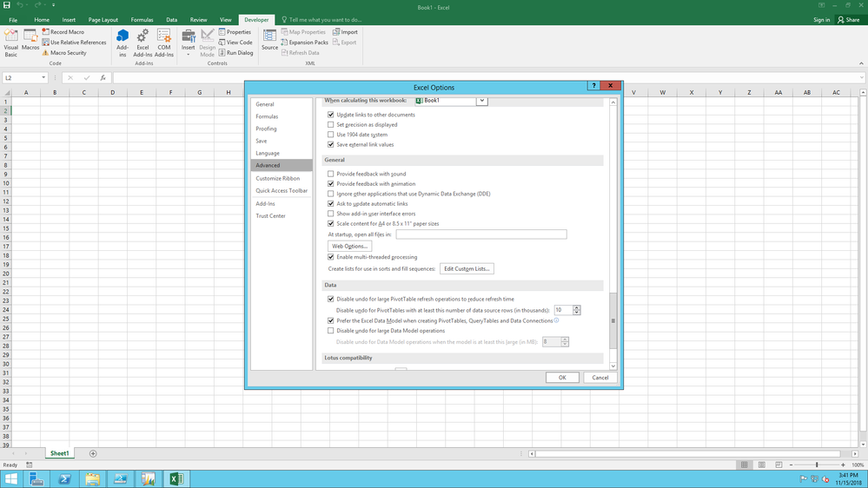868x488 pixels.
Task: Click Expansion Packs
Action: [304, 43]
